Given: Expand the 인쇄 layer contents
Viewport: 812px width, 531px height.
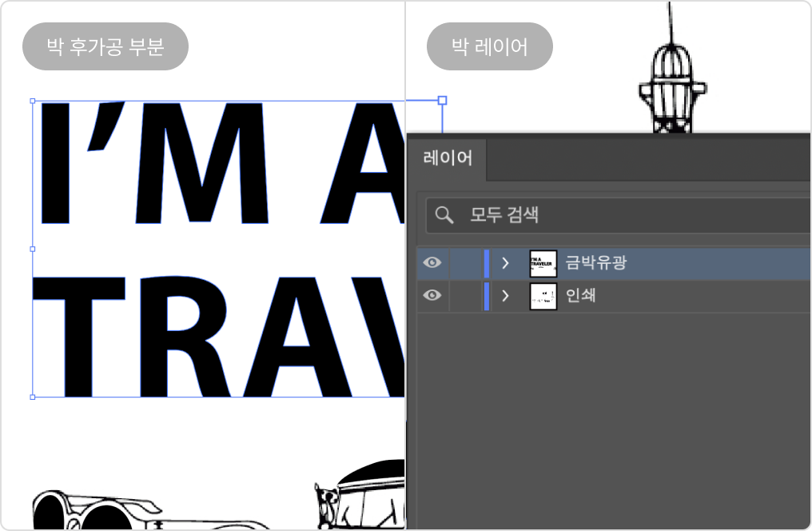Looking at the screenshot, I should click(x=505, y=296).
